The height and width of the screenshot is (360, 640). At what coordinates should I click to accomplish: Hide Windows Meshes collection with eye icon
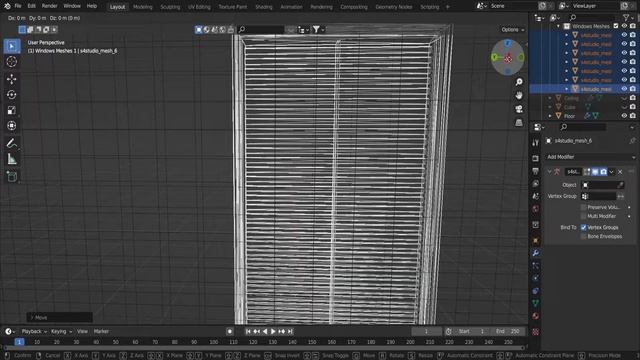(x=624, y=26)
